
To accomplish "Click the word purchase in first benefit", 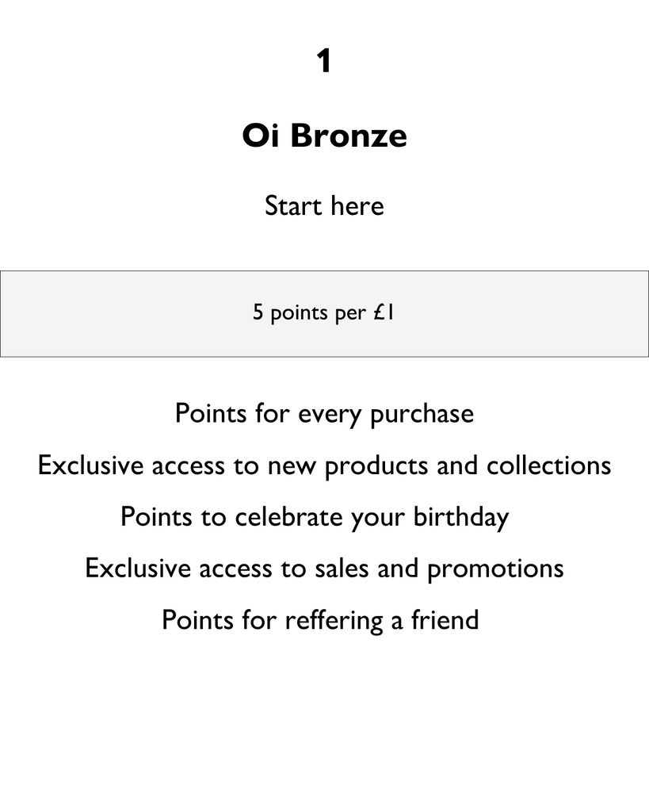I will pyautogui.click(x=422, y=414).
